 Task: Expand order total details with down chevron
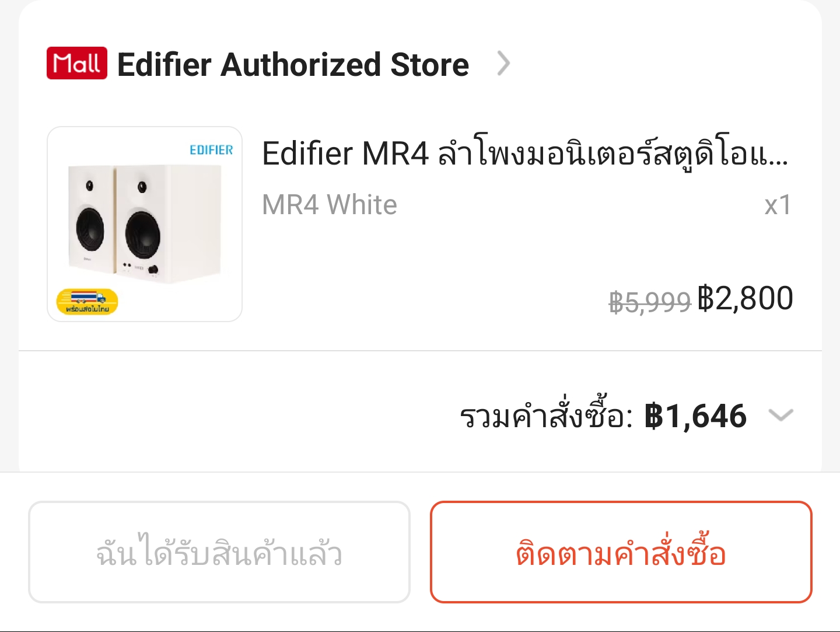pyautogui.click(x=781, y=415)
